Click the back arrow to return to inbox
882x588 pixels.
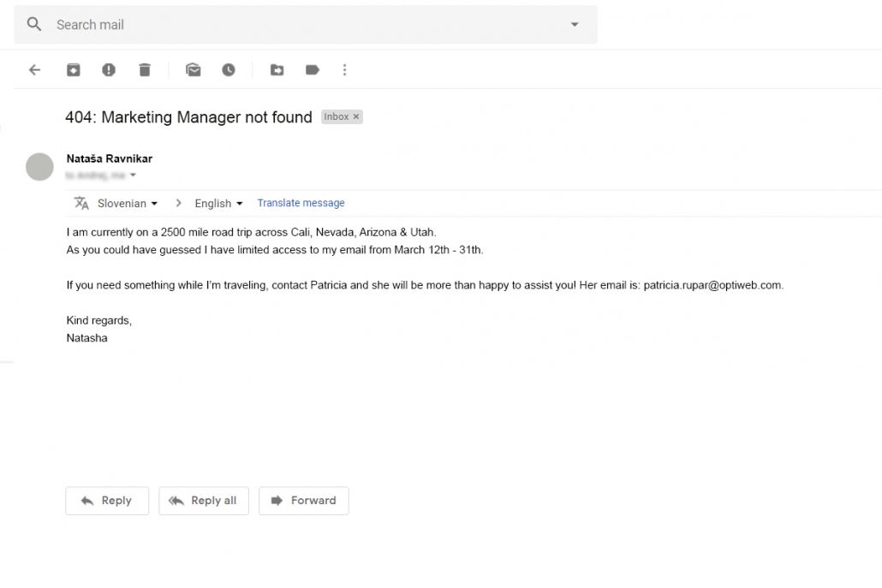coord(34,70)
